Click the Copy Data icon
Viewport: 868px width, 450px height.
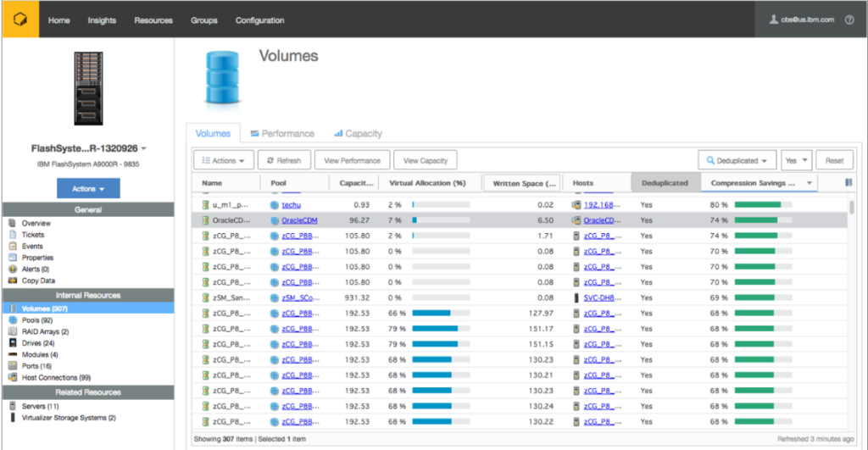point(12,281)
